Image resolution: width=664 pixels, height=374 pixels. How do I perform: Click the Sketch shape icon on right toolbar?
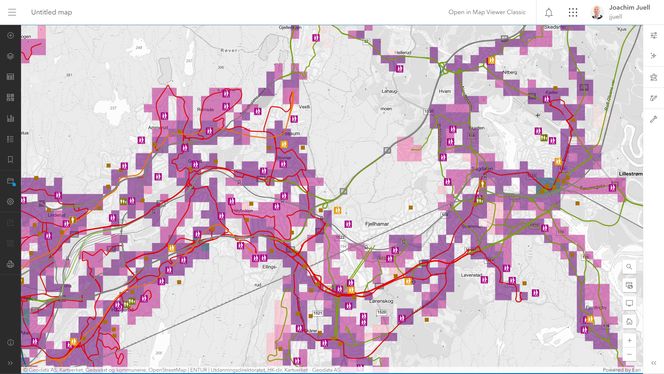click(x=653, y=77)
